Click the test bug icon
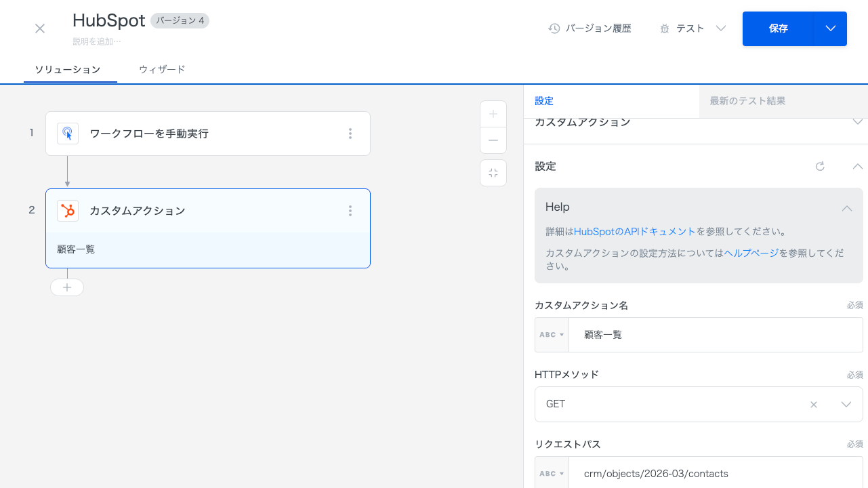This screenshot has height=488, width=868. 665,28
